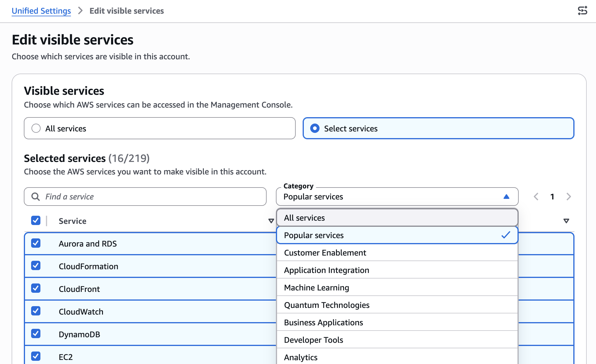
Task: Toggle the select-all services checkbox
Action: (x=36, y=220)
